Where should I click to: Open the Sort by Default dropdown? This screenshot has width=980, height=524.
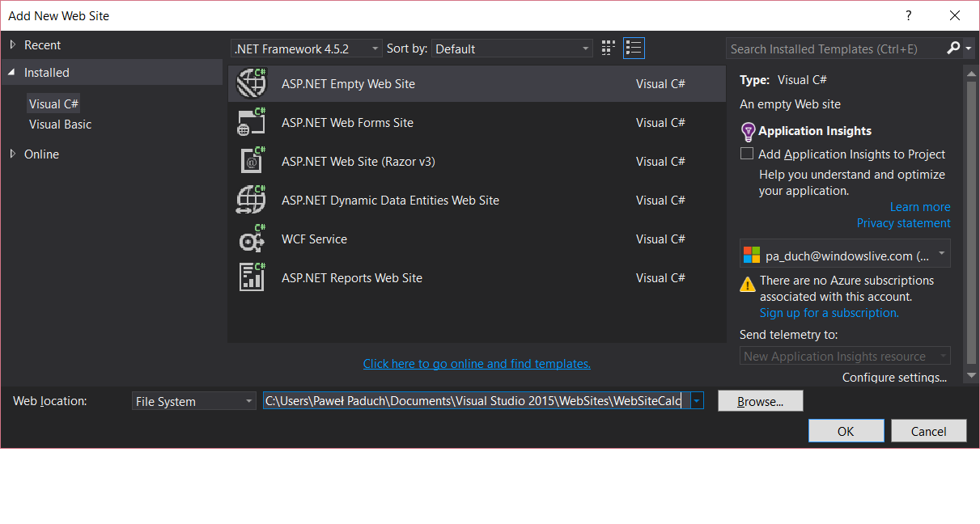pos(512,49)
